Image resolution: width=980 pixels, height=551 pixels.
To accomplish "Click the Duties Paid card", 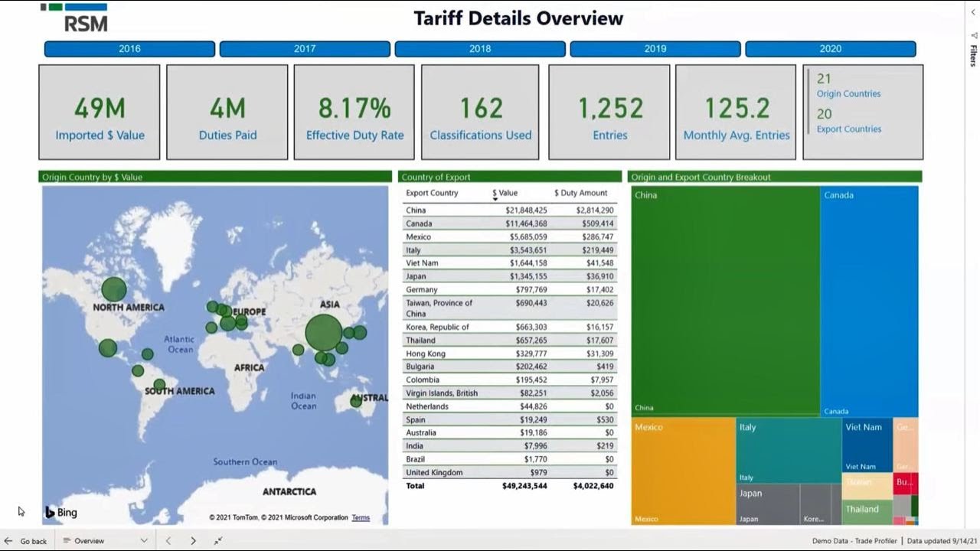I will click(x=227, y=112).
